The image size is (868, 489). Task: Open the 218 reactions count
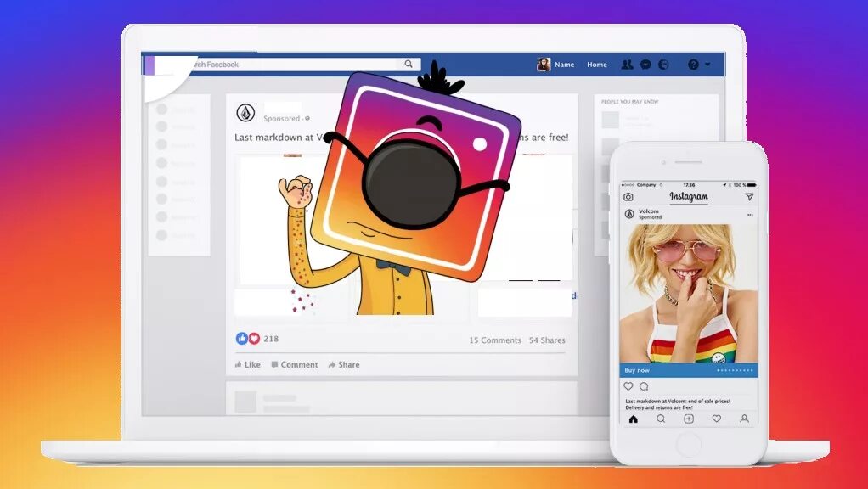point(271,339)
